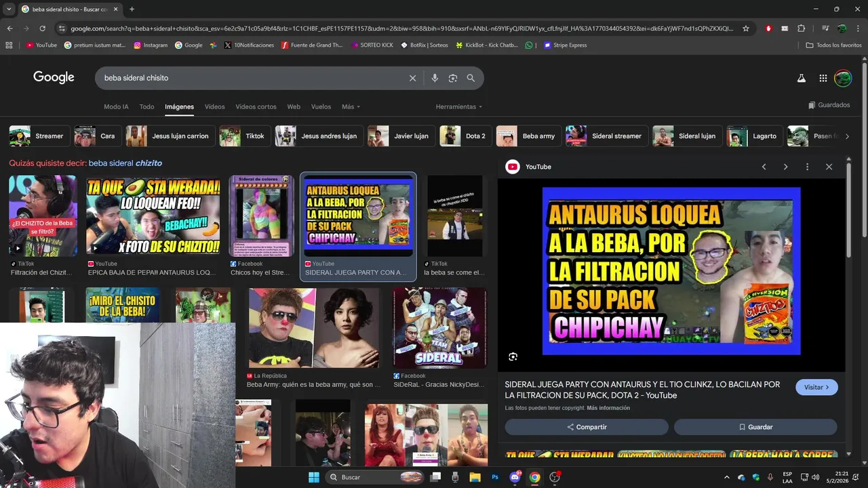The height and width of the screenshot is (488, 868).
Task: Filter by Lagarto chip
Action: 754,136
